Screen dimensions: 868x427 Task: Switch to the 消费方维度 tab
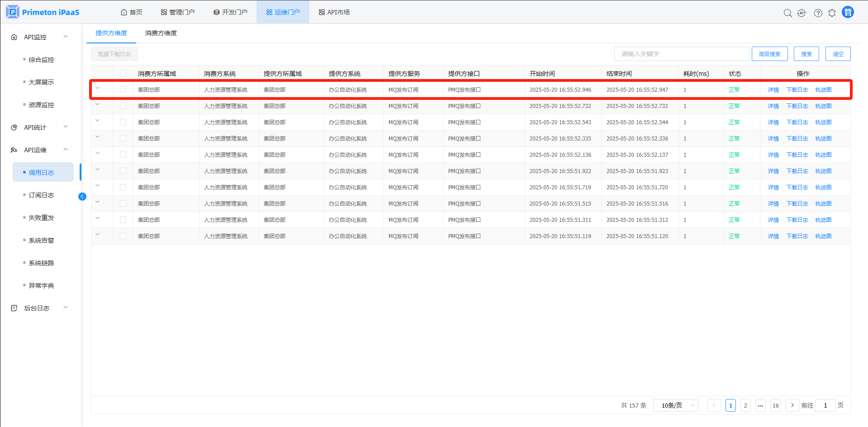pyautogui.click(x=161, y=33)
